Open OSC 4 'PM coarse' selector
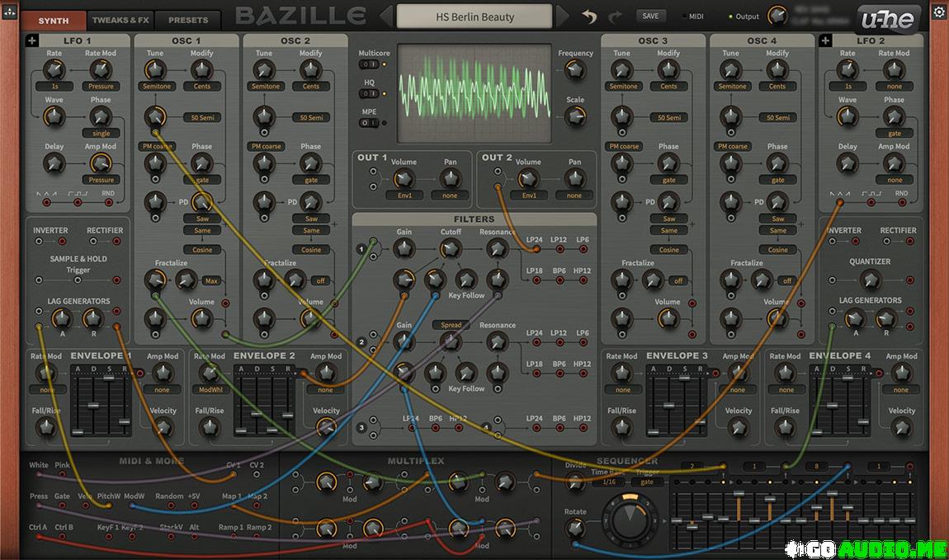This screenshot has height=560, width=949. (x=732, y=146)
